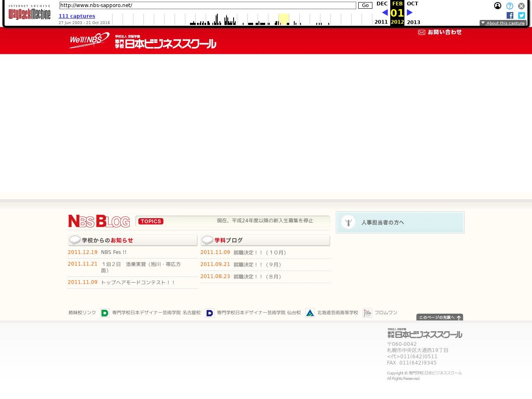
Task: Share capture on Twitter
Action: pyautogui.click(x=522, y=15)
